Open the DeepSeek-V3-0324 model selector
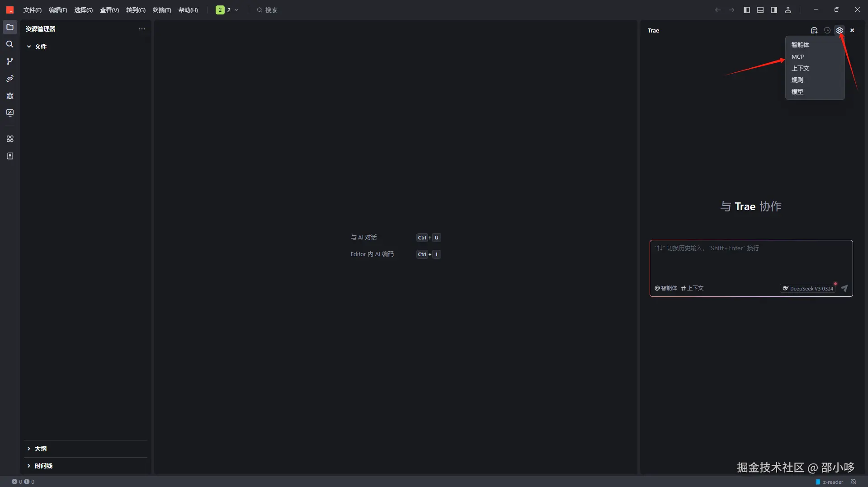Image resolution: width=868 pixels, height=487 pixels. [x=807, y=288]
